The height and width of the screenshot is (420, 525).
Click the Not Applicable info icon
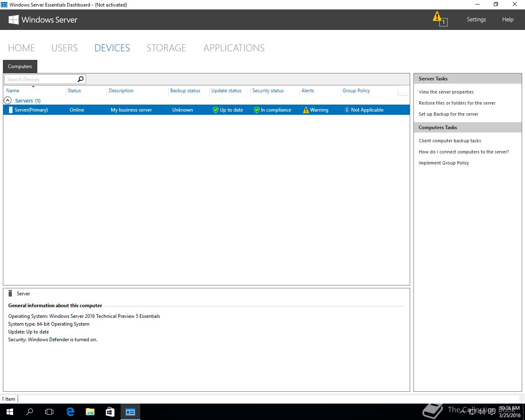[347, 110]
